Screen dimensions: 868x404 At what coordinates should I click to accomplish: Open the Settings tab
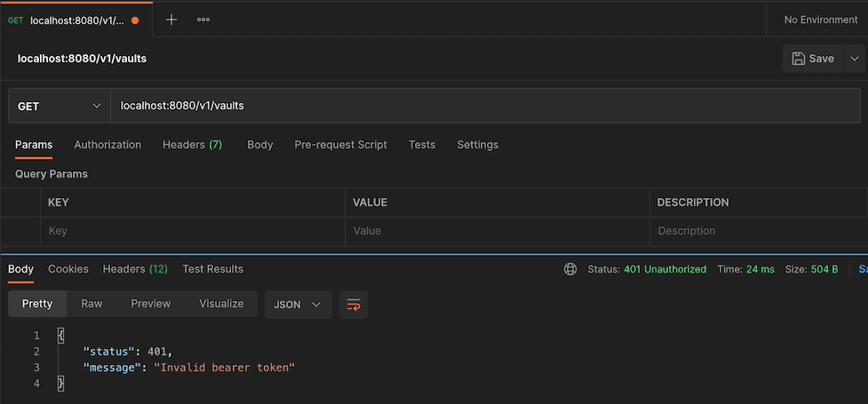point(478,145)
